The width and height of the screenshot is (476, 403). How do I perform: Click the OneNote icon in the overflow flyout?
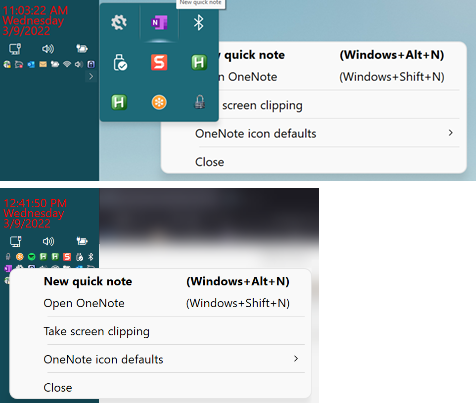(159, 23)
